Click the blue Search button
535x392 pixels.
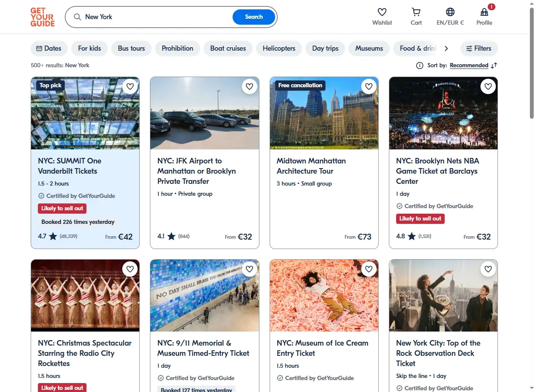254,17
